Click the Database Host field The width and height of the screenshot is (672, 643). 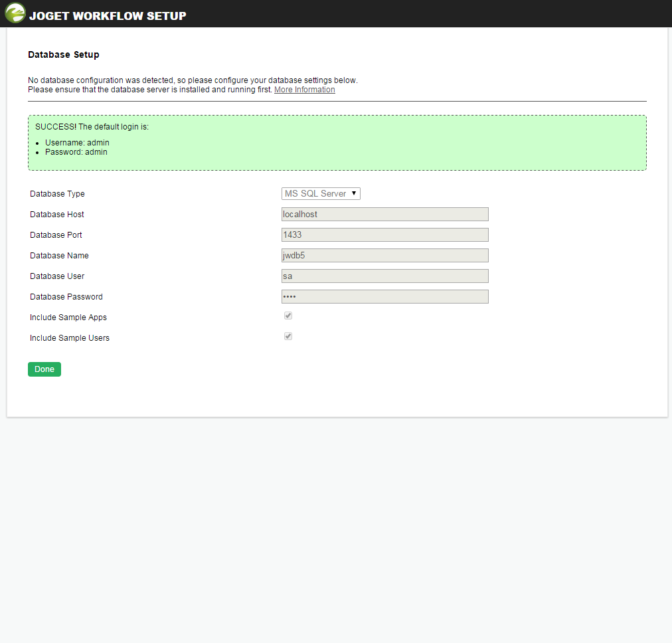(x=385, y=215)
